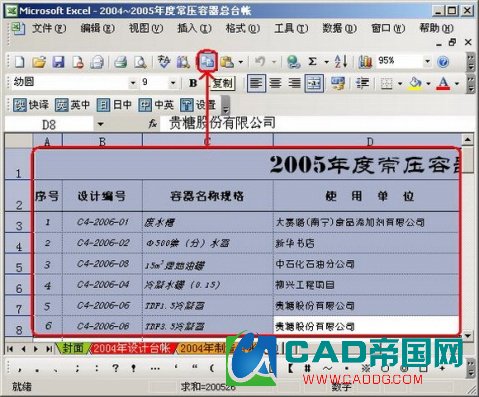The image size is (479, 397).
Task: Select cell C4-2006-01
Action: click(102, 222)
